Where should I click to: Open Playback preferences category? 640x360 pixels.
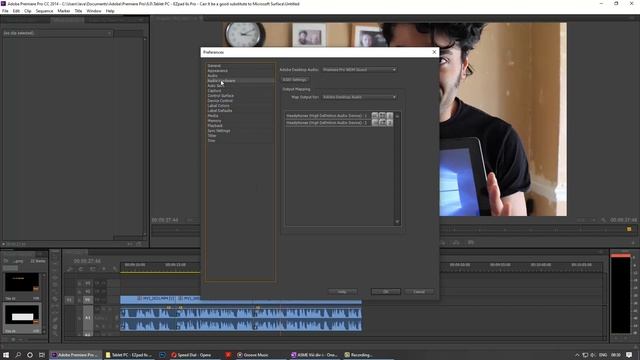tap(215, 126)
